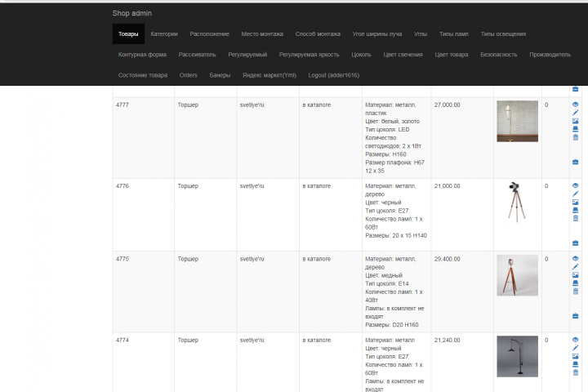Screen dimensions: 588x392
Task: Open Угол ширины луча section
Action: (376, 33)
